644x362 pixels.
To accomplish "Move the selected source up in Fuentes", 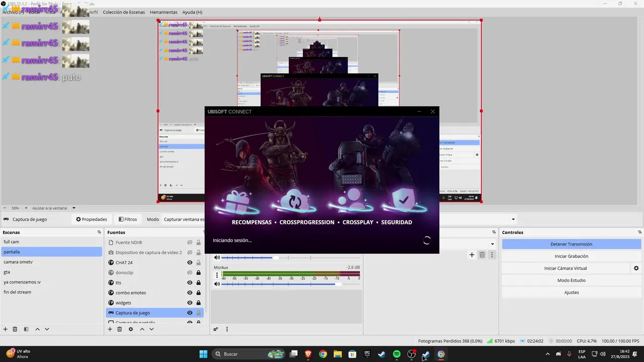I will point(142,329).
